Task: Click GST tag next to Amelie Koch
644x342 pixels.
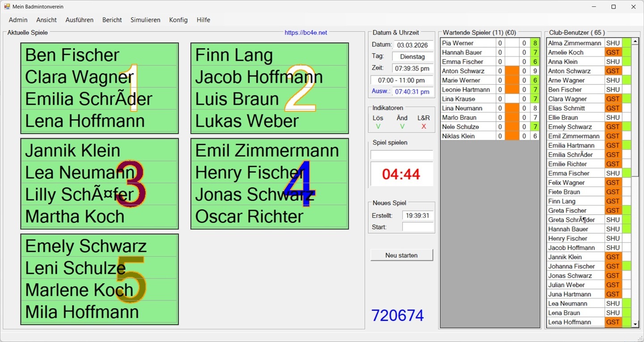Action: point(613,52)
